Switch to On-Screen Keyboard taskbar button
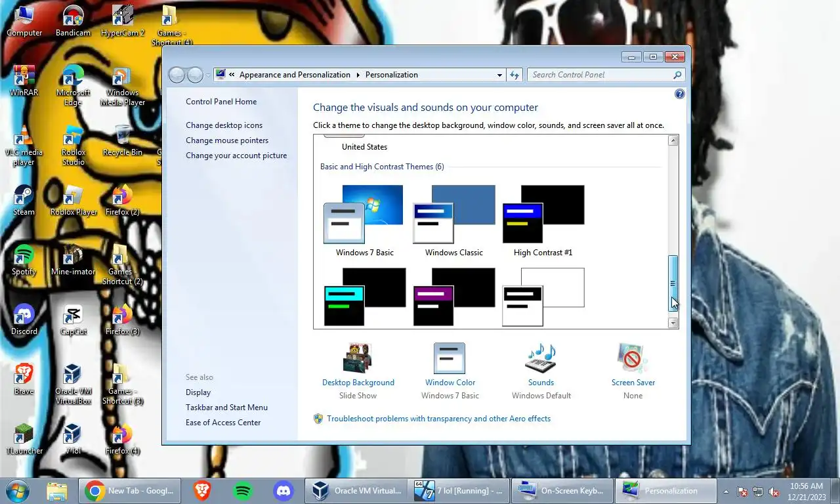 point(562,491)
